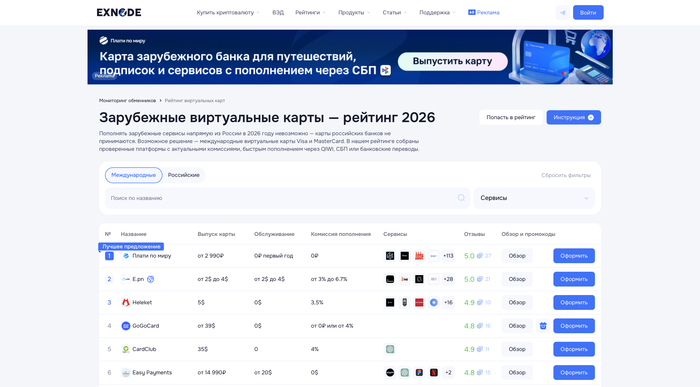Click the Комиссия пополнения column header
The height and width of the screenshot is (387, 700).
coord(341,234)
